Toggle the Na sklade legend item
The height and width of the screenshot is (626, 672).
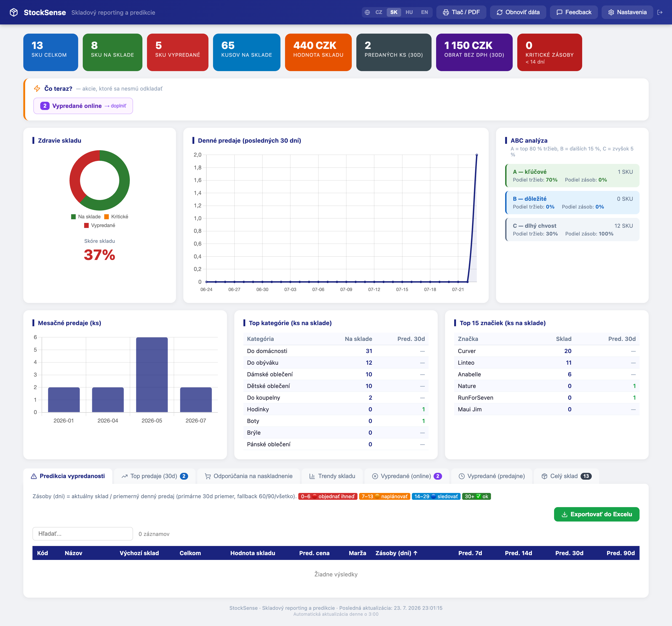tap(86, 217)
